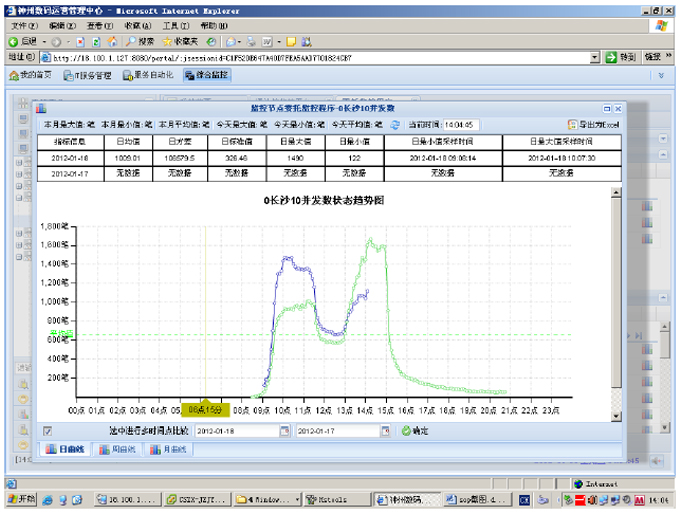This screenshot has width=680, height=513.
Task: Click the 2012-01-18 row cell in table
Action: [x=70, y=158]
